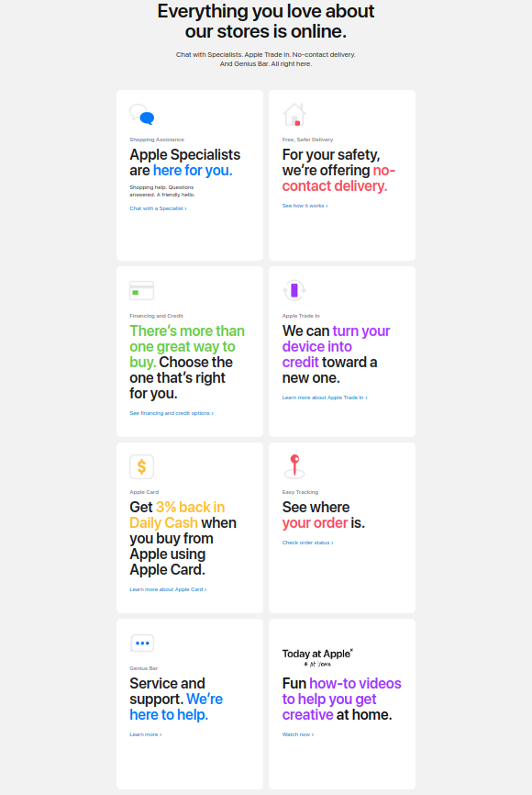
Task: Click the green credit card icon
Action: coord(142,290)
